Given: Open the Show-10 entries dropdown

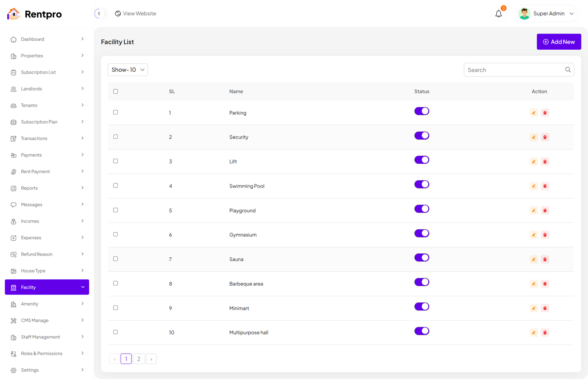Looking at the screenshot, I should 128,70.
